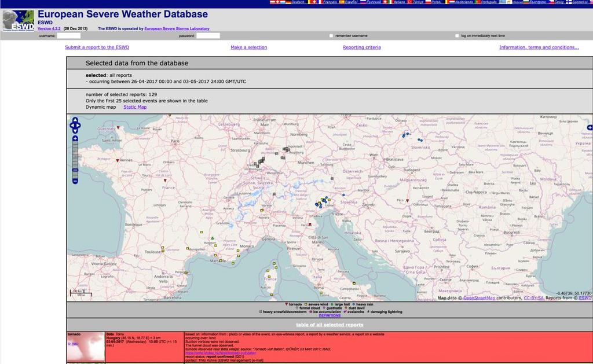Click the tornado marker above the France label
The height and width of the screenshot is (364, 593).
pos(165,181)
